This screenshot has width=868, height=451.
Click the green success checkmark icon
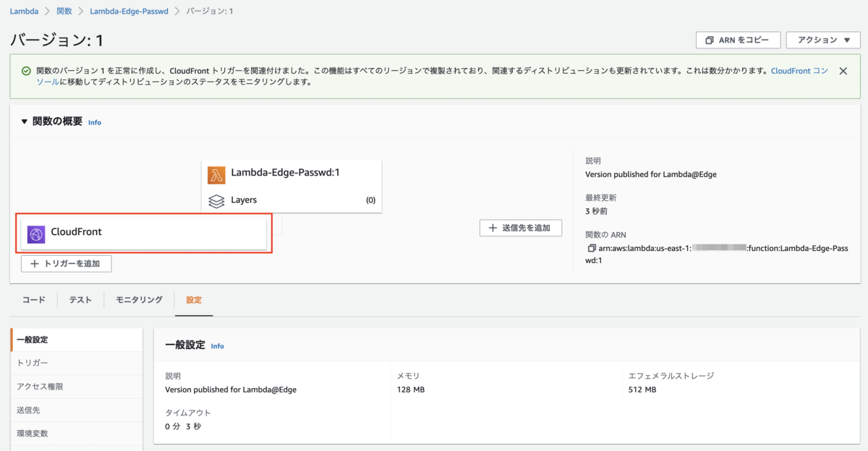pyautogui.click(x=26, y=71)
